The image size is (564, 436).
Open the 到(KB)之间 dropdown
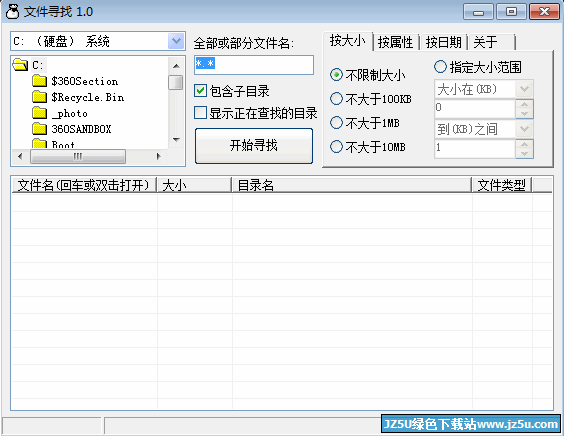524,129
